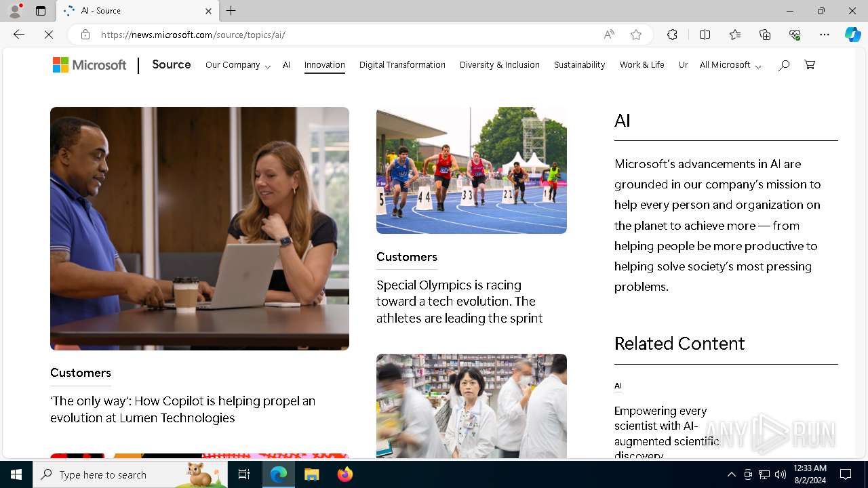This screenshot has width=868, height=488.
Task: Stop loading the page with X button
Action: (49, 35)
